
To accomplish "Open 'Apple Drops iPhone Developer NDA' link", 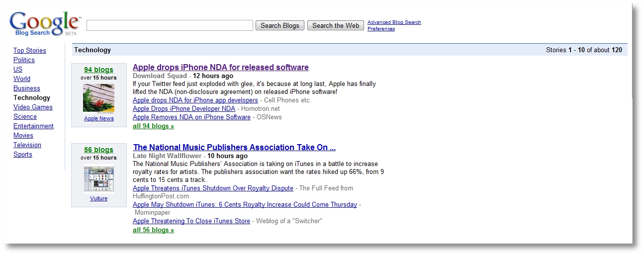I will click(x=184, y=108).
